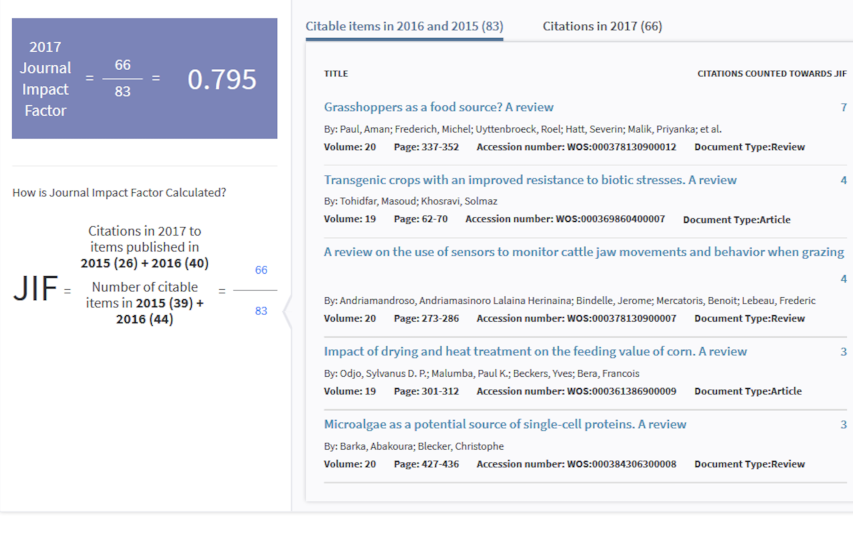The image size is (853, 533).
Task: Click 'How is Journal Impact Factor Calculated?' heading
Action: coord(119,193)
